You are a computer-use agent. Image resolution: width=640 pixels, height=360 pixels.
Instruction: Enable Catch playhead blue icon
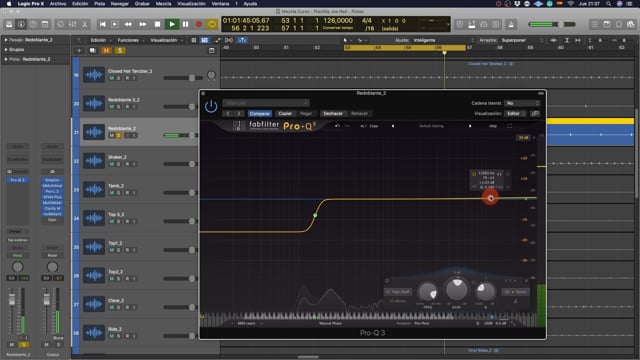pos(242,40)
